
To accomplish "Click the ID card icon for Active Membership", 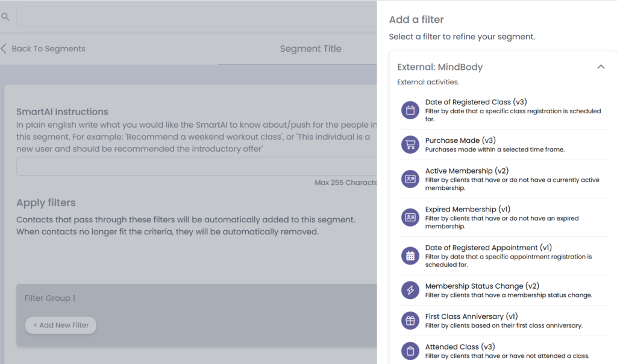I will [410, 179].
